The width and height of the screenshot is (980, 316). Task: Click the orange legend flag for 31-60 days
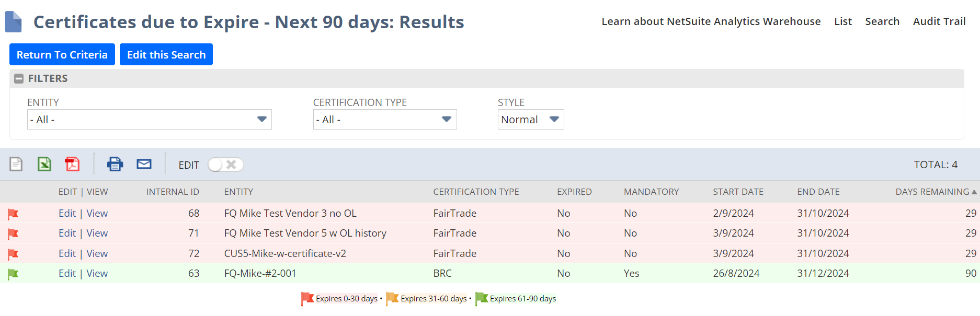[x=392, y=299]
